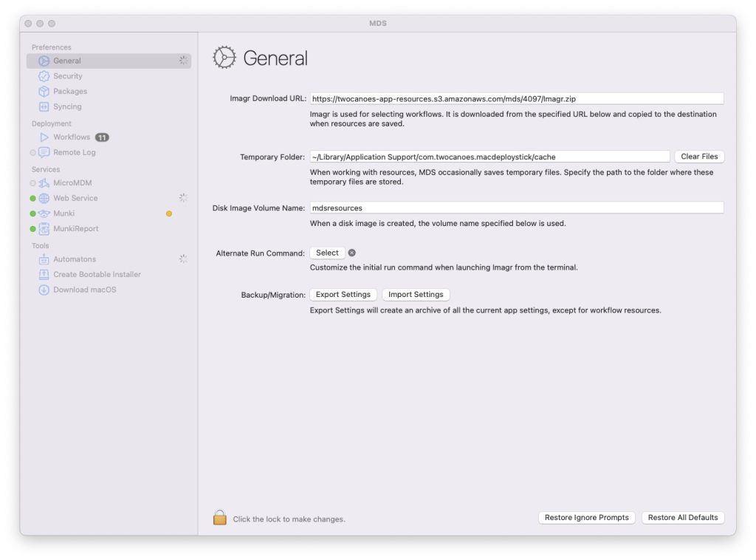Click the green status dot of Web Service
Image resolution: width=756 pixels, height=560 pixels.
[32, 198]
